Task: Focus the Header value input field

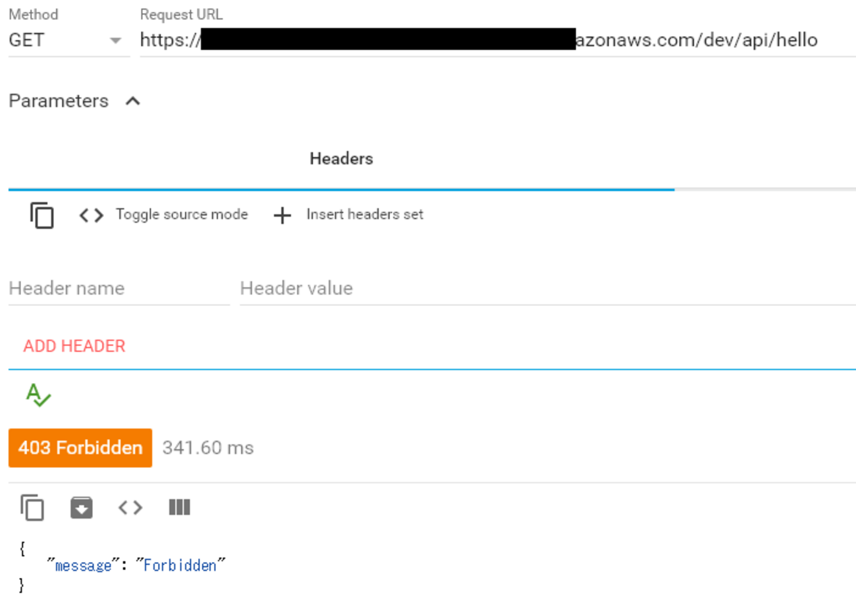Action: click(x=548, y=288)
